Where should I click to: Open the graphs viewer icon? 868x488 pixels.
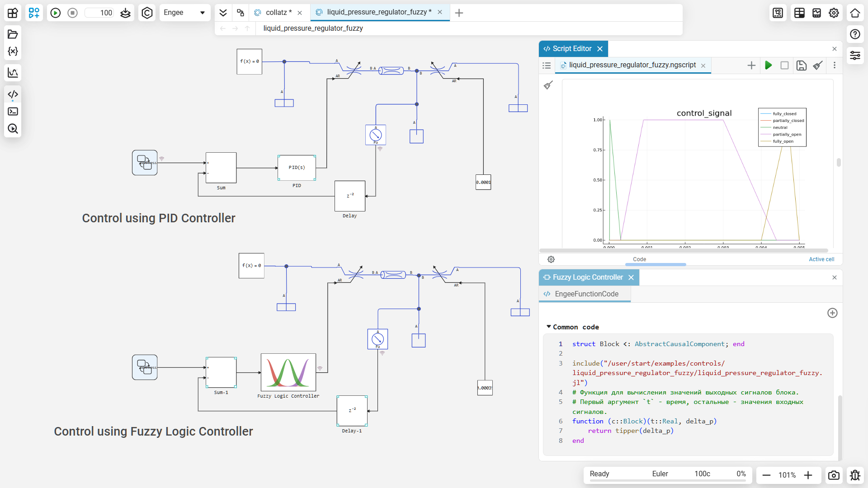(13, 73)
